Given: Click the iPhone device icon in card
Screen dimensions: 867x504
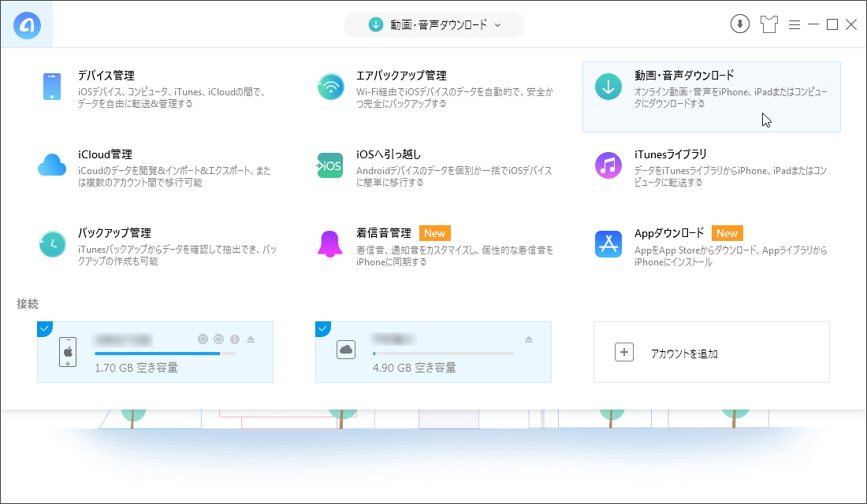Looking at the screenshot, I should 68,352.
